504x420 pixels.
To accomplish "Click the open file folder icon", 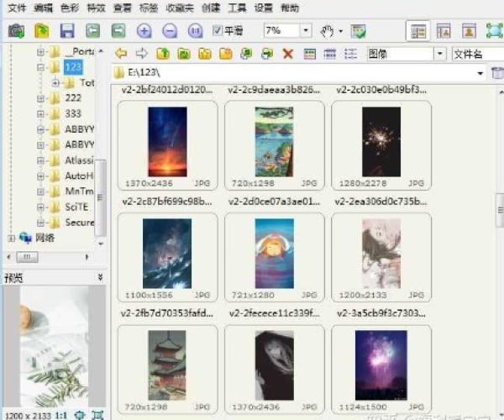I will (x=42, y=31).
